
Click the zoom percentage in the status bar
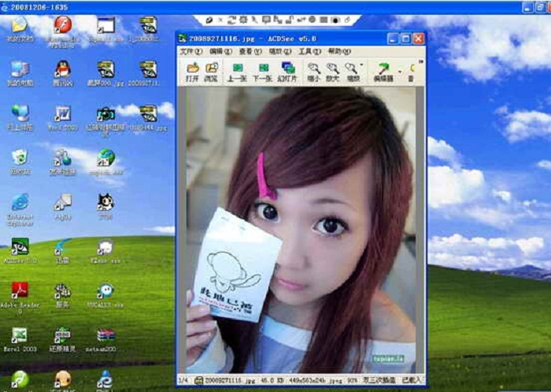pyautogui.click(x=353, y=380)
